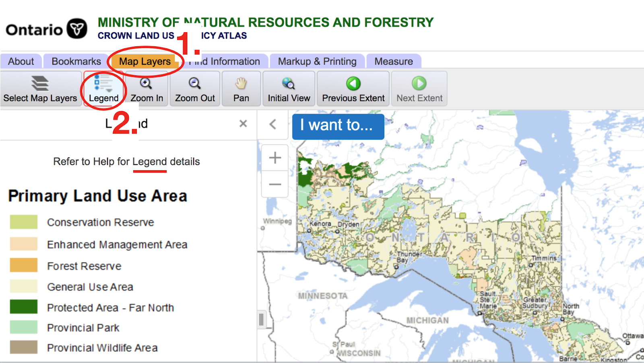Click the 'Forest Reserve' legend label
This screenshot has height=363, width=644.
(x=84, y=266)
